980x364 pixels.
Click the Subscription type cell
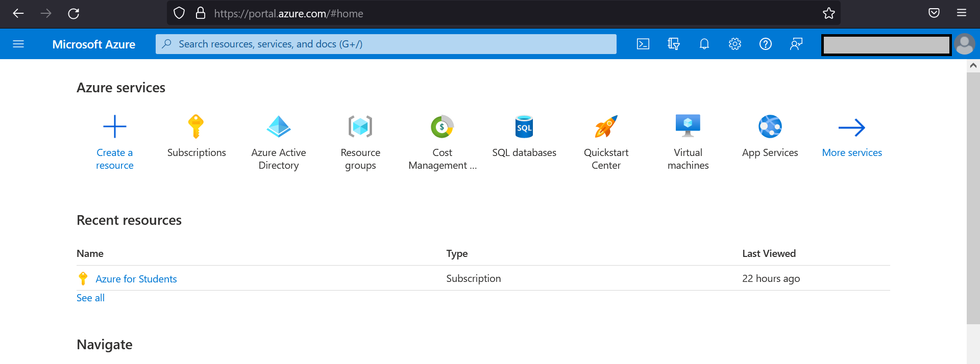click(473, 278)
